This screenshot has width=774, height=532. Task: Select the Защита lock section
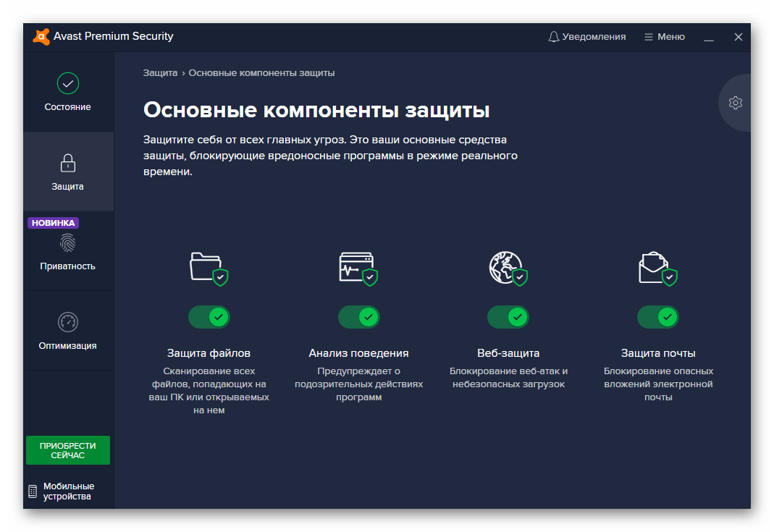coord(67,172)
